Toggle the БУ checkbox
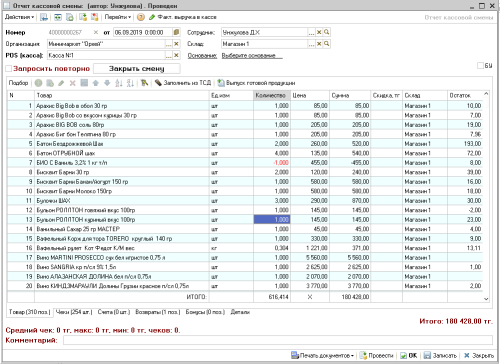This screenshot has width=500, height=364. (480, 65)
